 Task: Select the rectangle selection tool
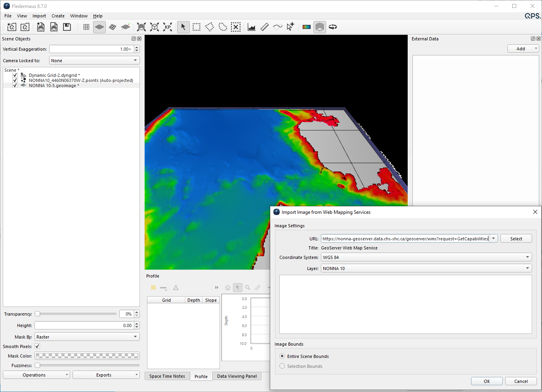pyautogui.click(x=197, y=27)
